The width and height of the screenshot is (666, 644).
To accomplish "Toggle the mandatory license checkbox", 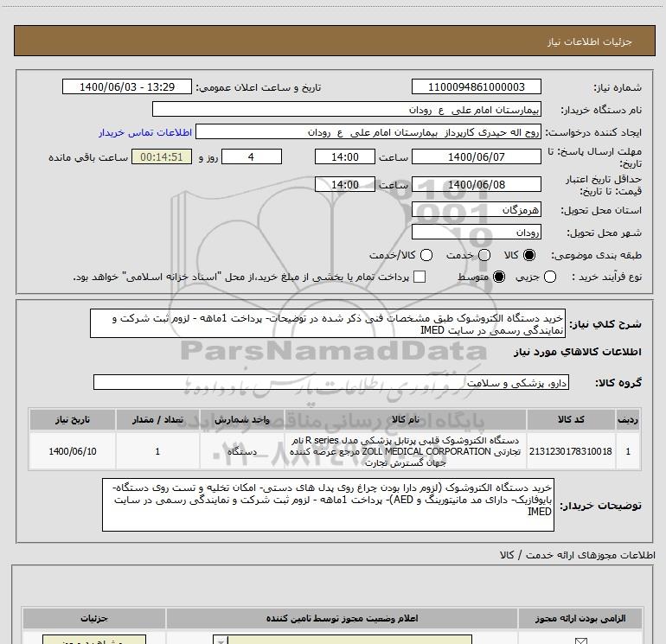I will [580, 641].
